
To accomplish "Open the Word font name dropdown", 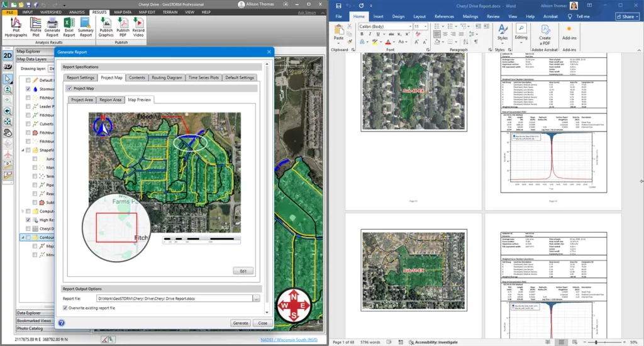I will 409,26.
